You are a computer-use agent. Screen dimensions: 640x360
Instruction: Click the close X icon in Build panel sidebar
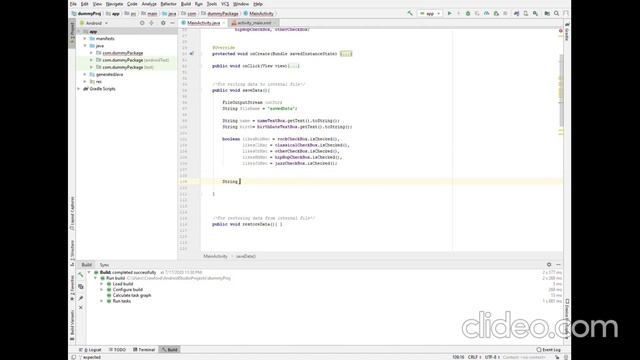point(81,307)
